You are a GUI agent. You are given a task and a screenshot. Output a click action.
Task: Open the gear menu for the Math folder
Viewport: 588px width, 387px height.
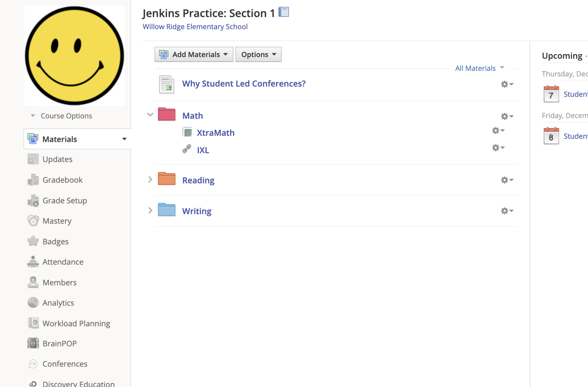(x=507, y=116)
